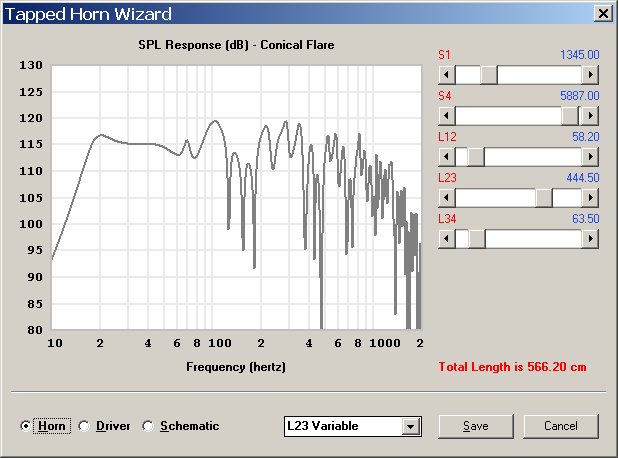Click the S4 slider thumb
The image size is (618, 458).
[x=570, y=116]
